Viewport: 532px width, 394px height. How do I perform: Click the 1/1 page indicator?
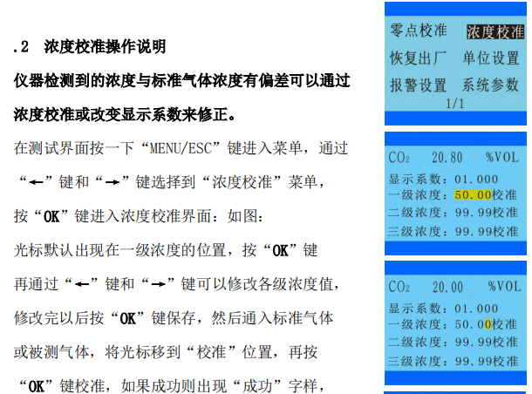pos(454,103)
